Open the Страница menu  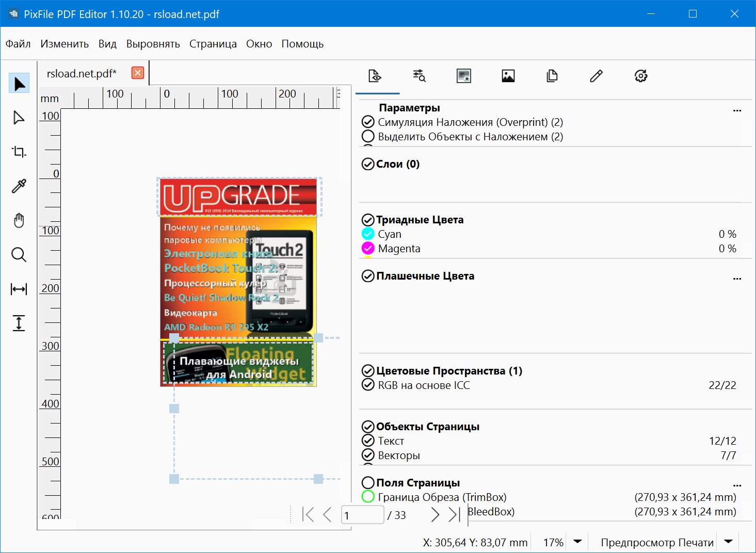[213, 44]
